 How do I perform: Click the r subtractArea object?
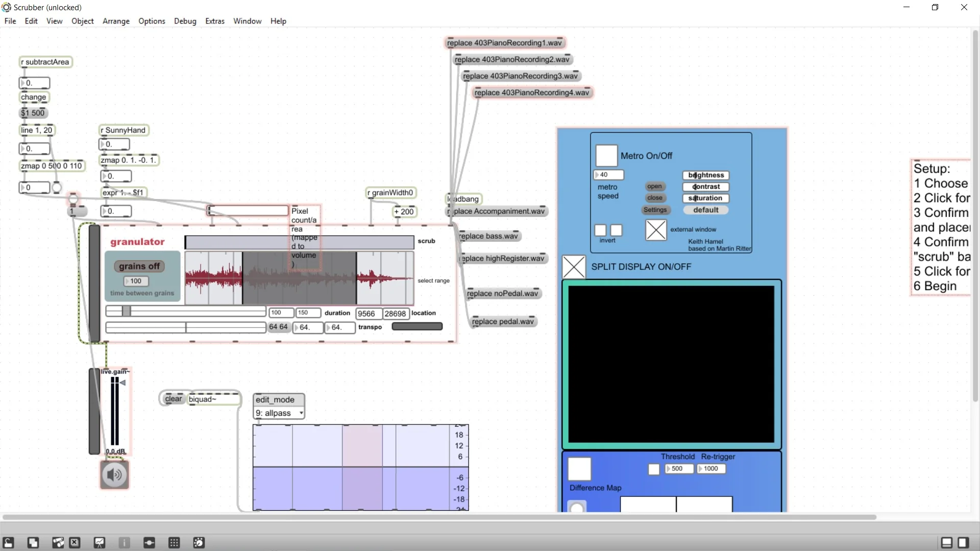point(46,62)
